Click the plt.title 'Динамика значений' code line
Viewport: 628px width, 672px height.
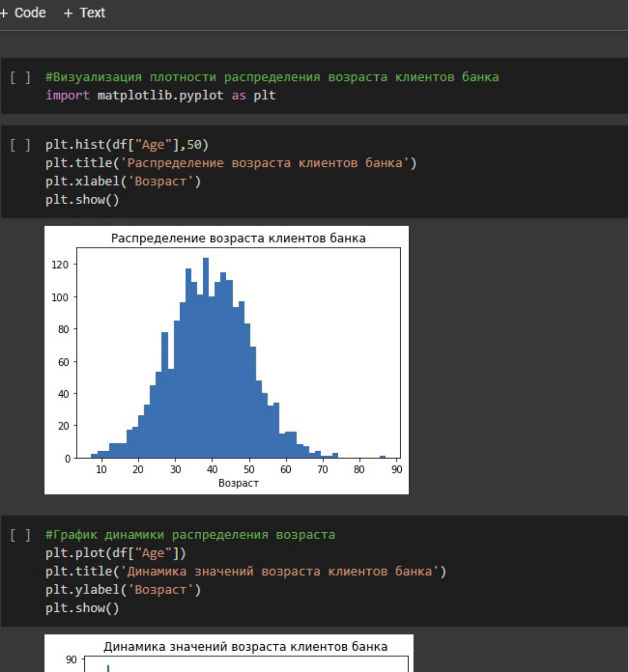[245, 571]
